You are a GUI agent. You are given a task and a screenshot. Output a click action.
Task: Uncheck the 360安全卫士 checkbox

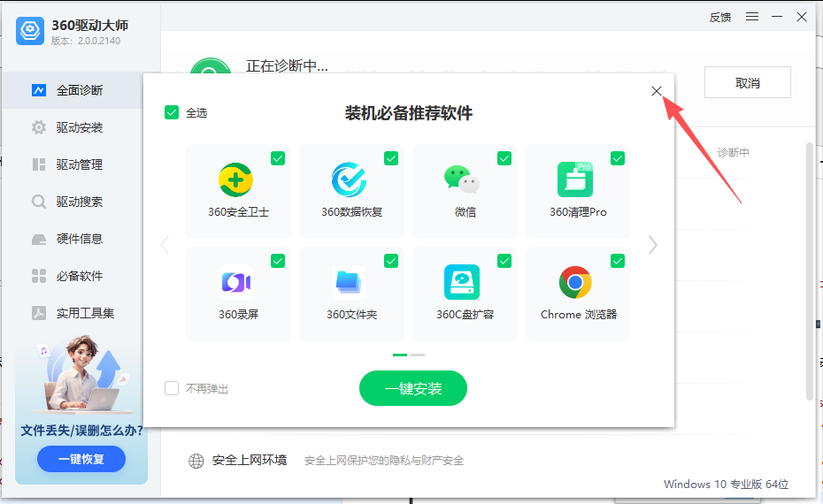point(278,158)
